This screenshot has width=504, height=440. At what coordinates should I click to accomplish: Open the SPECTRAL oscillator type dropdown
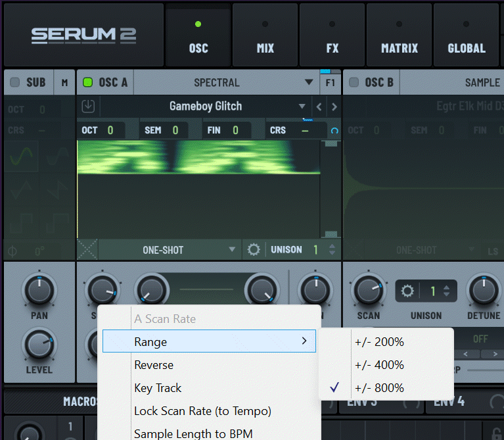227,83
